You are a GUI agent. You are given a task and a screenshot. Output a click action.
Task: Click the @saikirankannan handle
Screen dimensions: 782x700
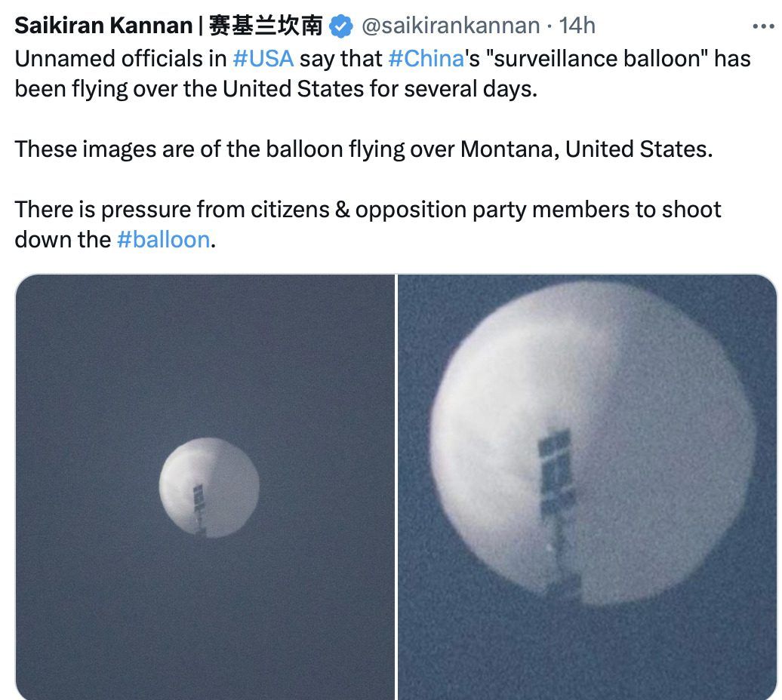(451, 26)
